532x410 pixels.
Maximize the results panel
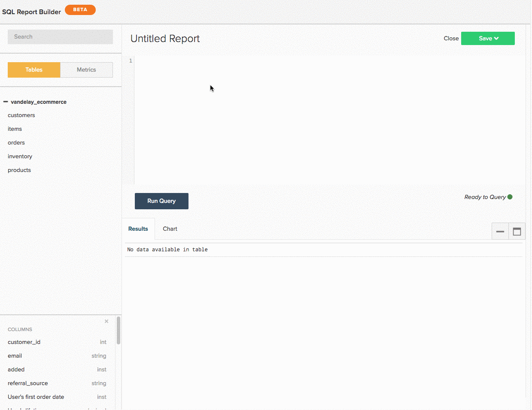click(x=517, y=232)
